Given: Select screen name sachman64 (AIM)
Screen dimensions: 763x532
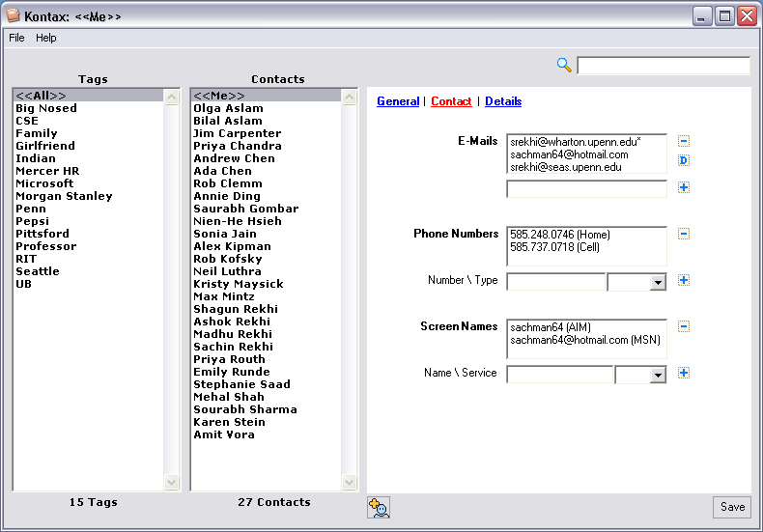Looking at the screenshot, I should point(586,327).
